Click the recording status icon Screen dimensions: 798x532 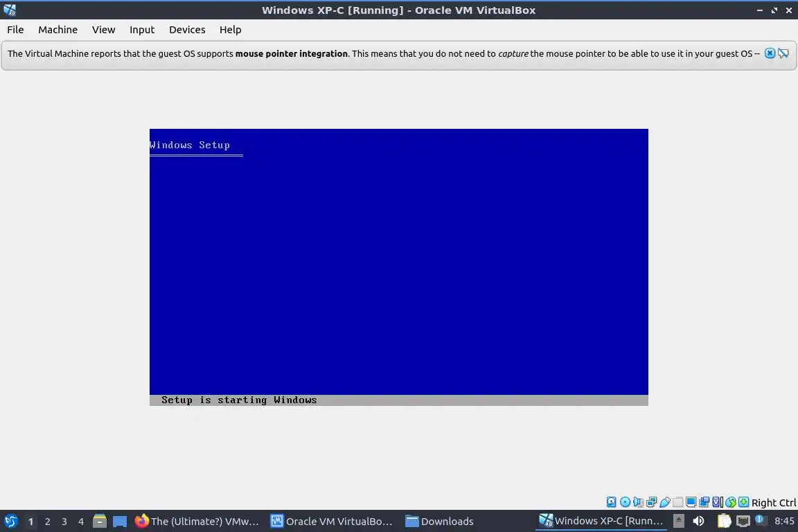point(704,502)
